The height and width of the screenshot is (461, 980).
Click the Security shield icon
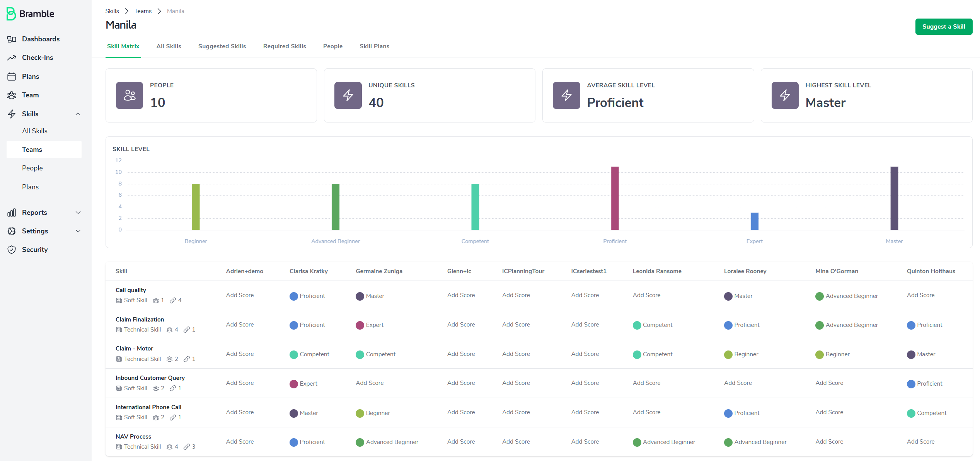pyautogui.click(x=12, y=250)
